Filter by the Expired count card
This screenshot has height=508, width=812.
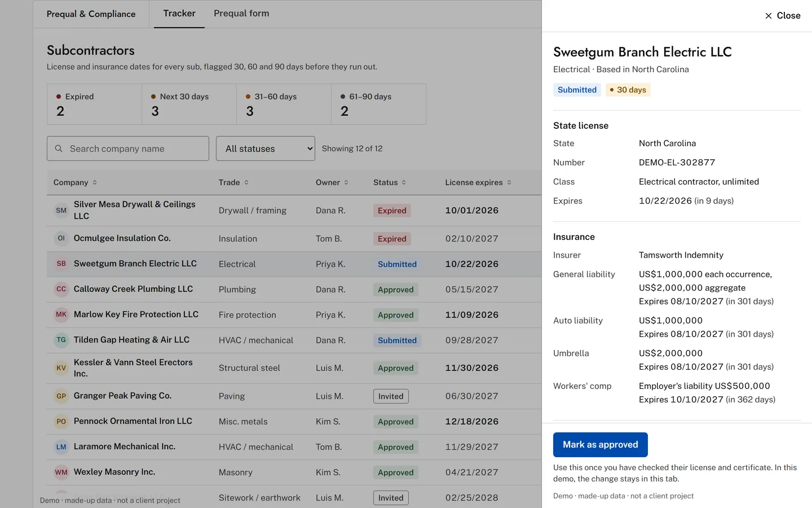94,104
